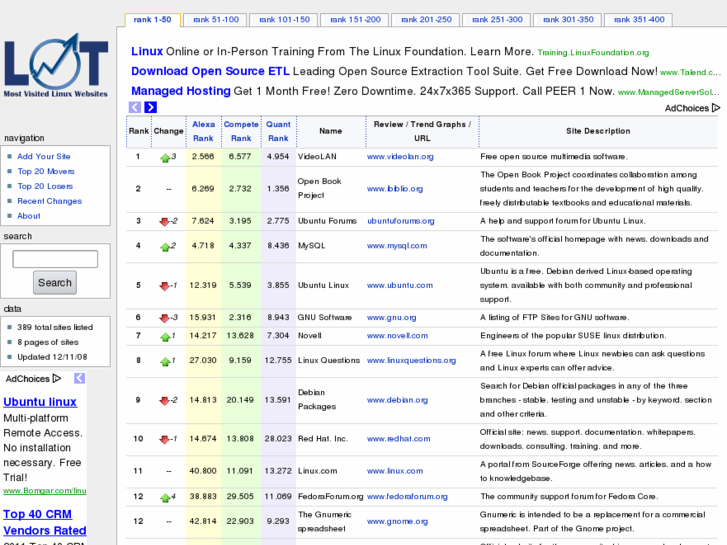727x545 pixels.
Task: Open the Add Your Site link
Action: point(44,157)
